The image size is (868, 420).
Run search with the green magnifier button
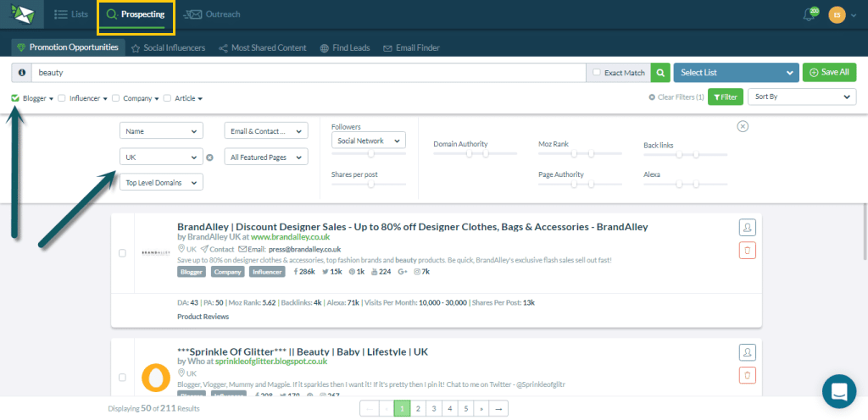click(660, 72)
